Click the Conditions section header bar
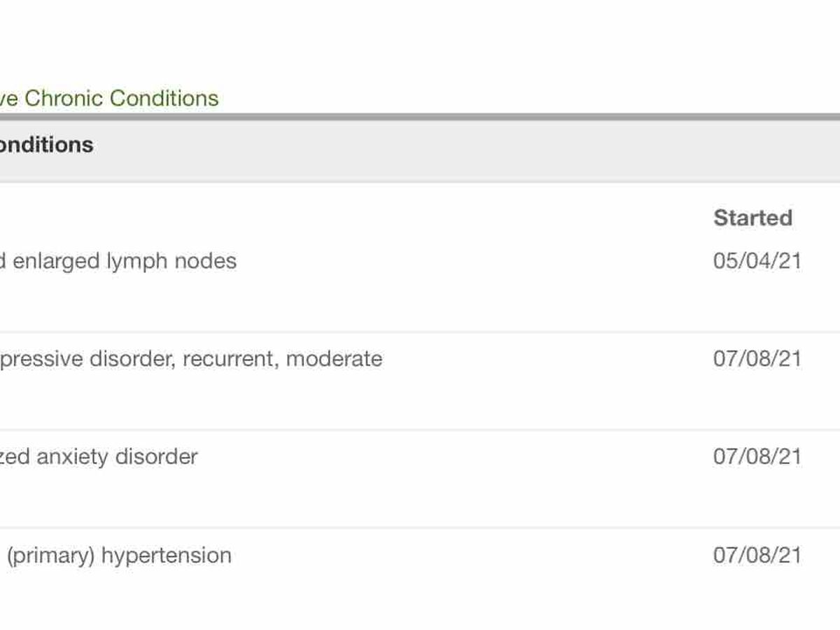 (x=420, y=146)
